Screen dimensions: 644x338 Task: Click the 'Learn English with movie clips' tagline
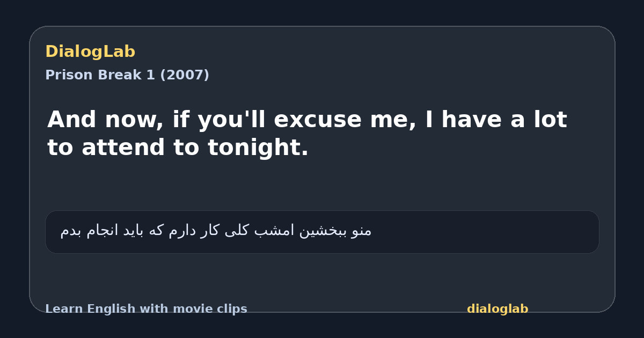click(x=146, y=309)
